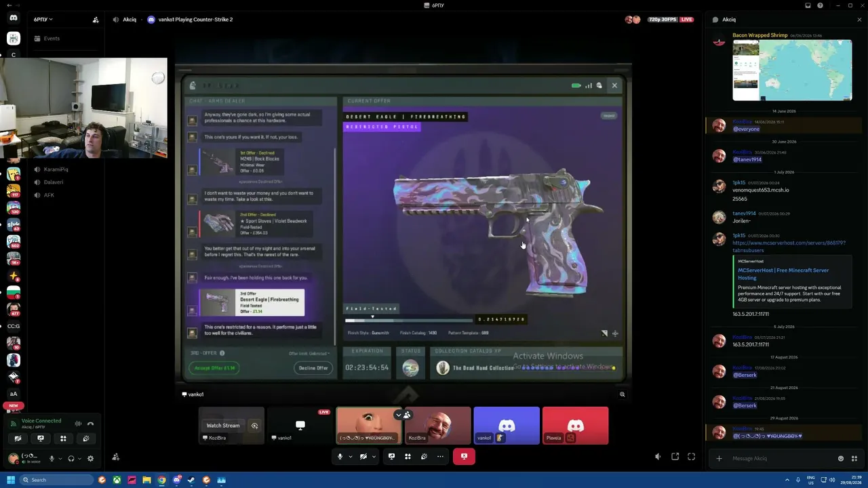Click the Watch Stream button on KoziBira tile
Viewport: 868px width, 488px height.
click(223, 426)
